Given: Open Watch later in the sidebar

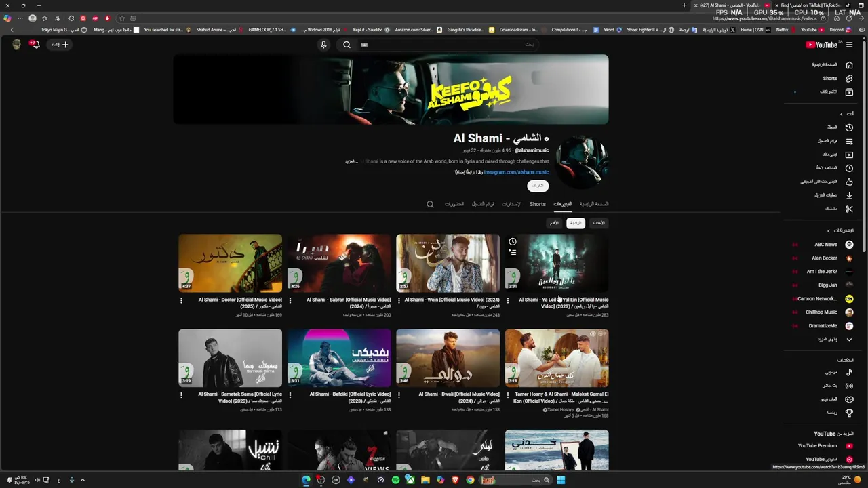Looking at the screenshot, I should (833, 168).
